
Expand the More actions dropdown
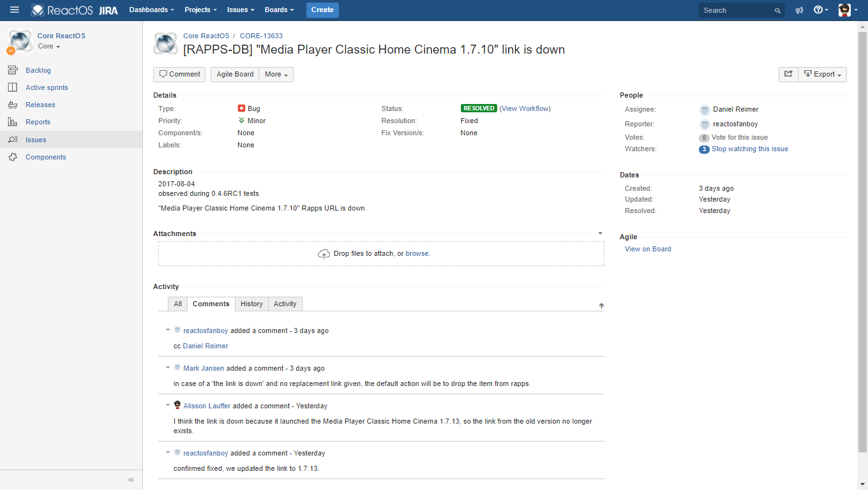pyautogui.click(x=276, y=75)
